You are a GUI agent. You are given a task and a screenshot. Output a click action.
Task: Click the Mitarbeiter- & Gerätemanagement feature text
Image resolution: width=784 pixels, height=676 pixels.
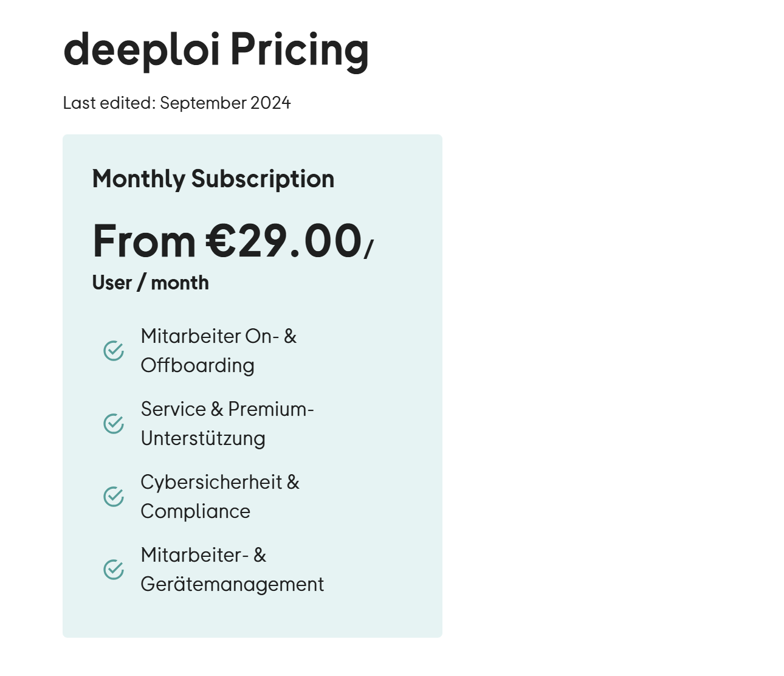[x=232, y=570]
